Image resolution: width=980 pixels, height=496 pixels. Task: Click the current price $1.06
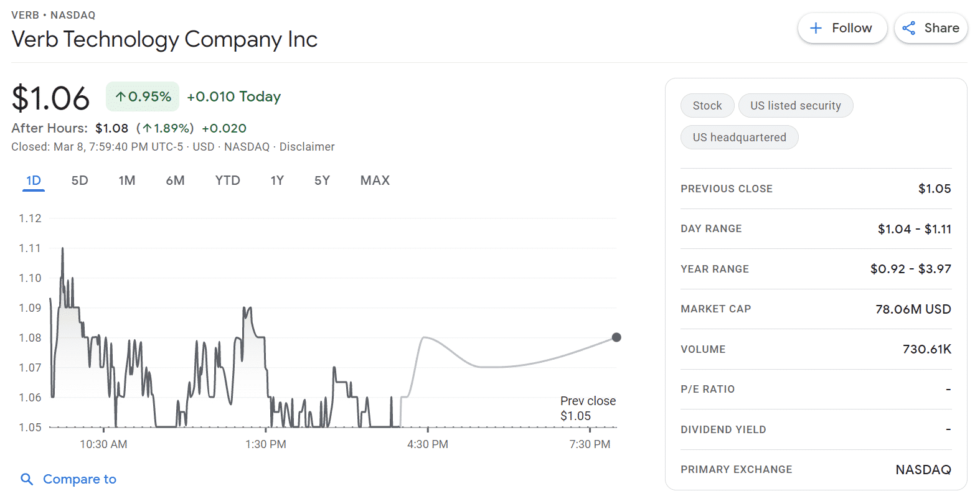pos(50,98)
